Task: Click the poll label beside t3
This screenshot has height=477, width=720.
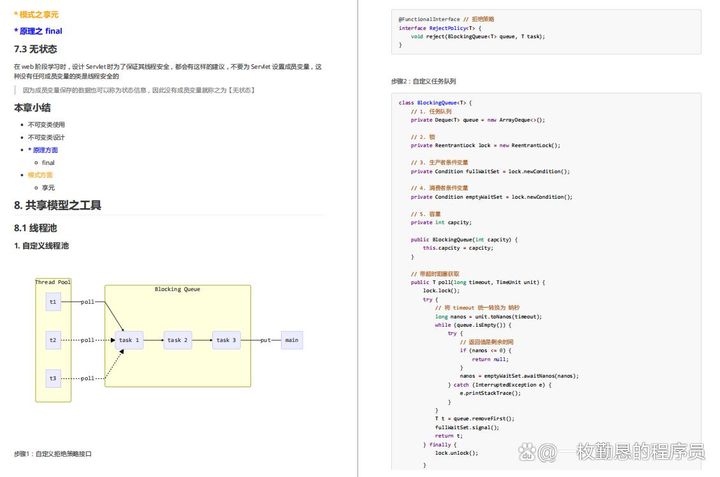Action: point(87,378)
